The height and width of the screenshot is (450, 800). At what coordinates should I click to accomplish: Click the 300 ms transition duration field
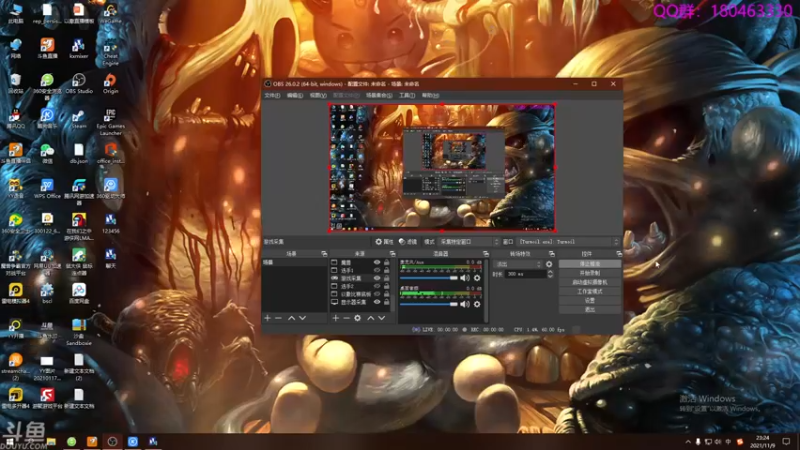526,274
